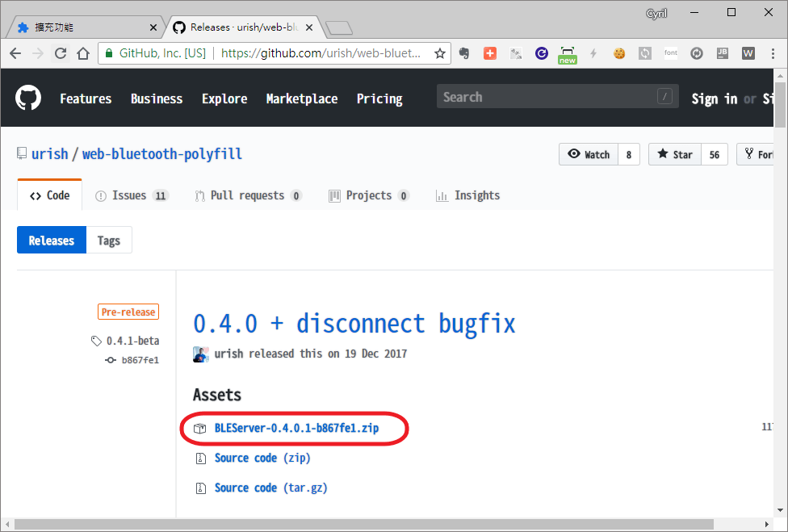Focus the GitHub Search box
Image resolution: width=788 pixels, height=532 pixels.
click(x=557, y=96)
